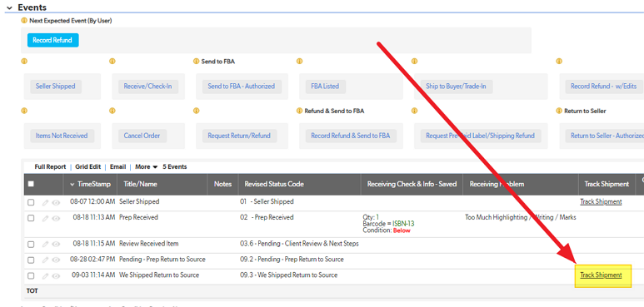Check the Prep Received row checkbox
This screenshot has height=307, width=644.
31,218
